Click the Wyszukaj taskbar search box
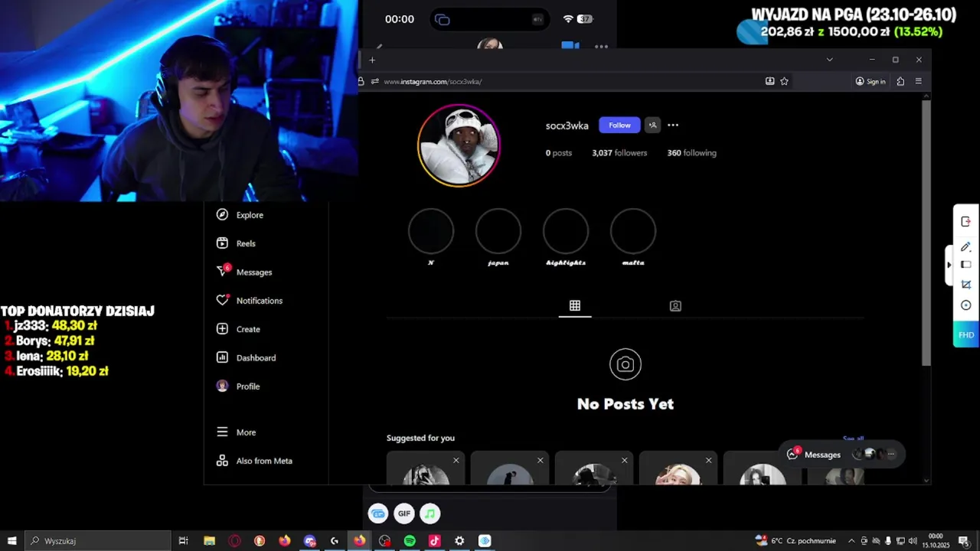The image size is (980, 551). (97, 541)
